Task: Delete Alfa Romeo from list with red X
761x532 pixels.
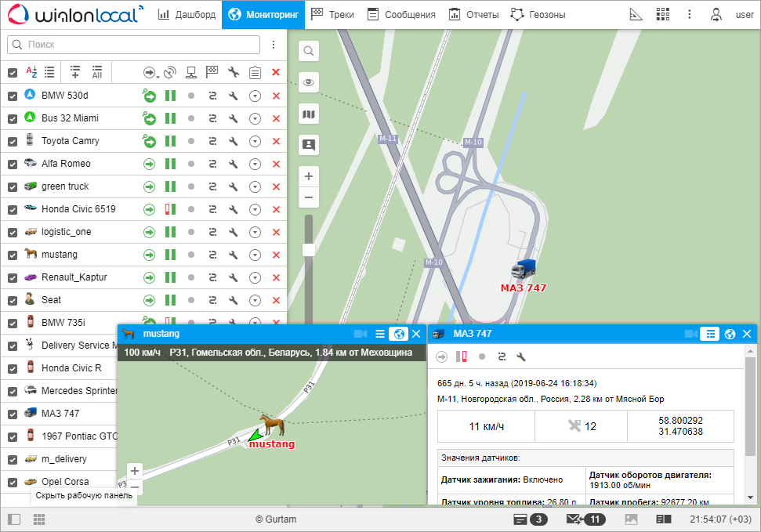Action: point(275,164)
